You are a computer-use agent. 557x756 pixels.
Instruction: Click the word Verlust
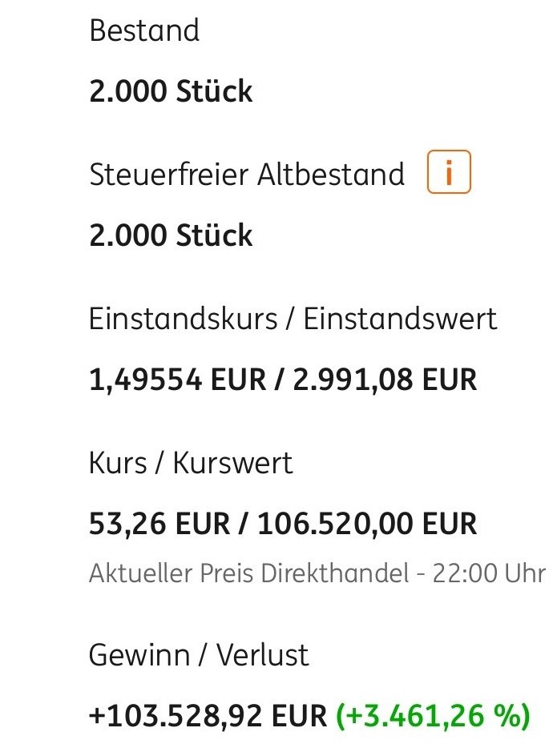(260, 655)
